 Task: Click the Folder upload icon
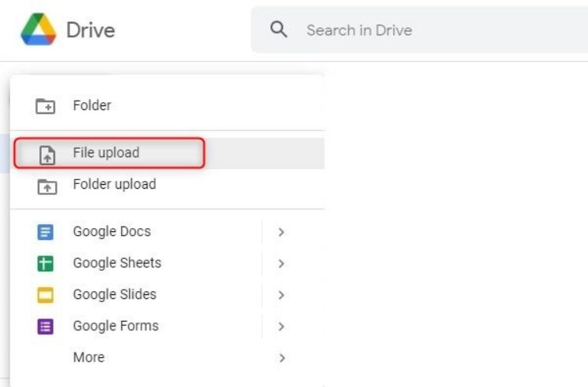pos(46,186)
